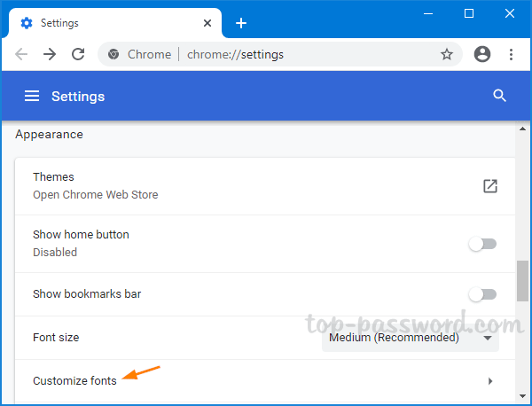The image size is (532, 406).
Task: Click the Font size label
Action: (x=56, y=338)
